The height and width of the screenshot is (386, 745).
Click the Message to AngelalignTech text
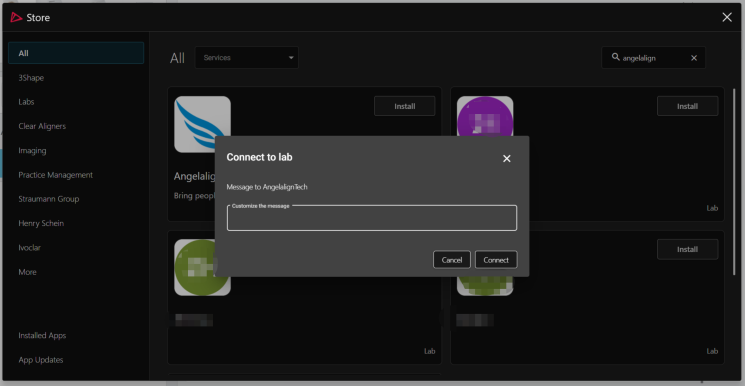267,187
